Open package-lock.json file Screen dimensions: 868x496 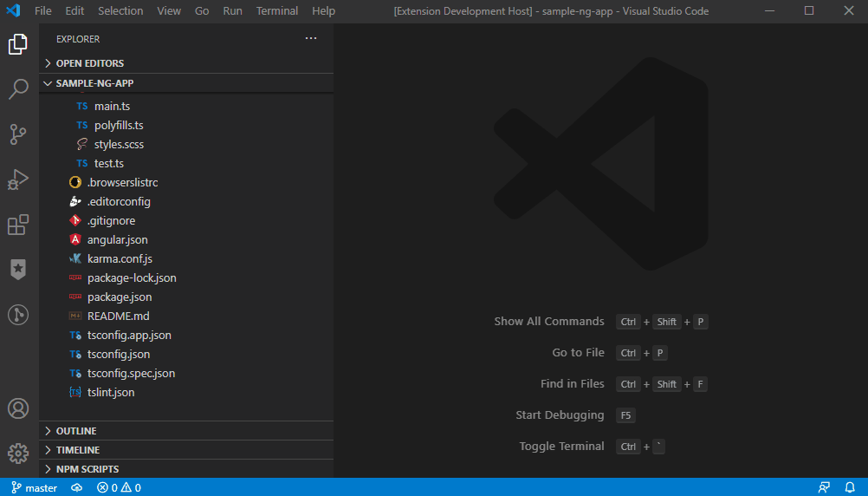[186, 277]
